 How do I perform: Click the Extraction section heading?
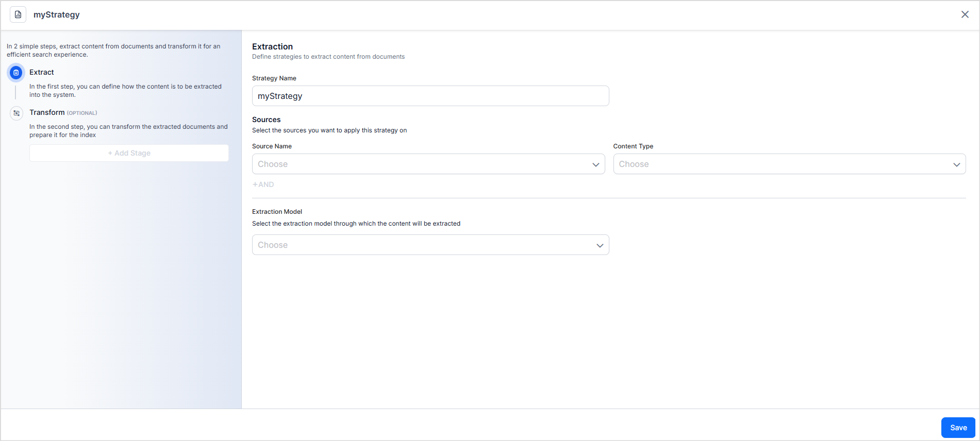272,46
